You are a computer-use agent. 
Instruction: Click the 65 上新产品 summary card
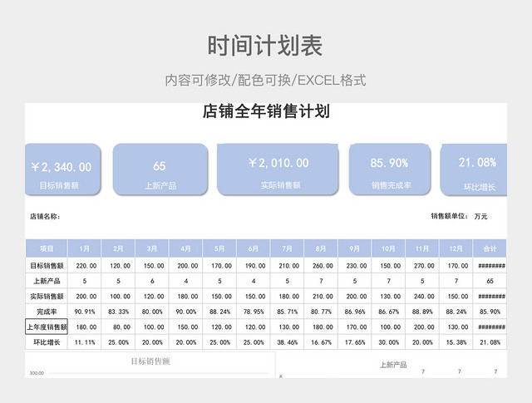tap(160, 170)
